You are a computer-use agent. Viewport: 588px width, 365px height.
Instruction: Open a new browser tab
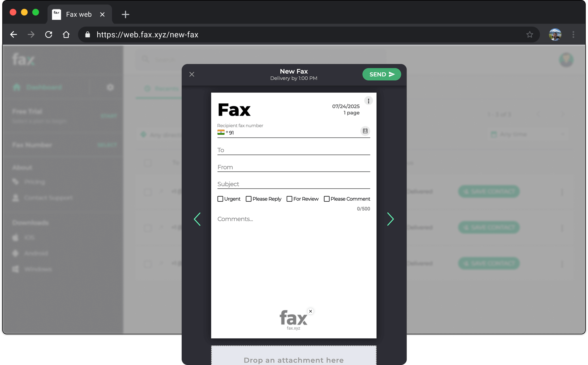click(125, 14)
